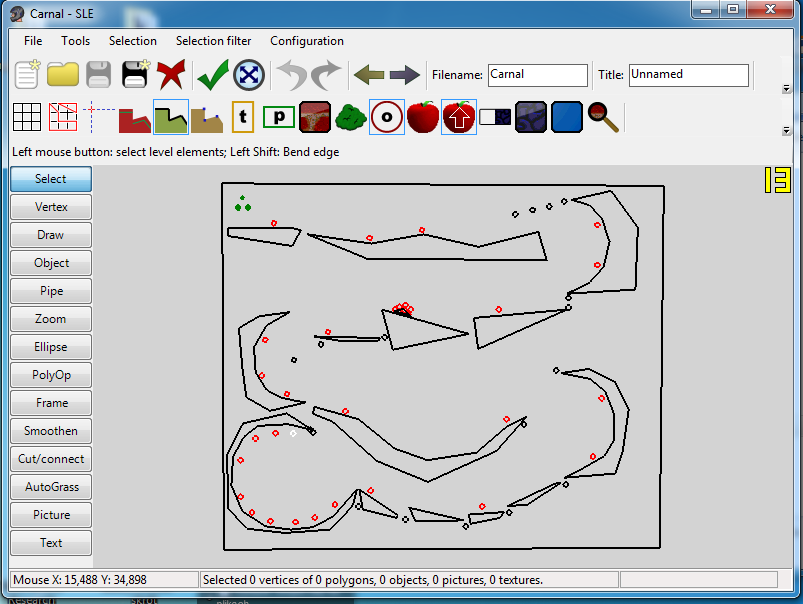Open the Tools menu
This screenshot has width=803, height=604.
(75, 41)
